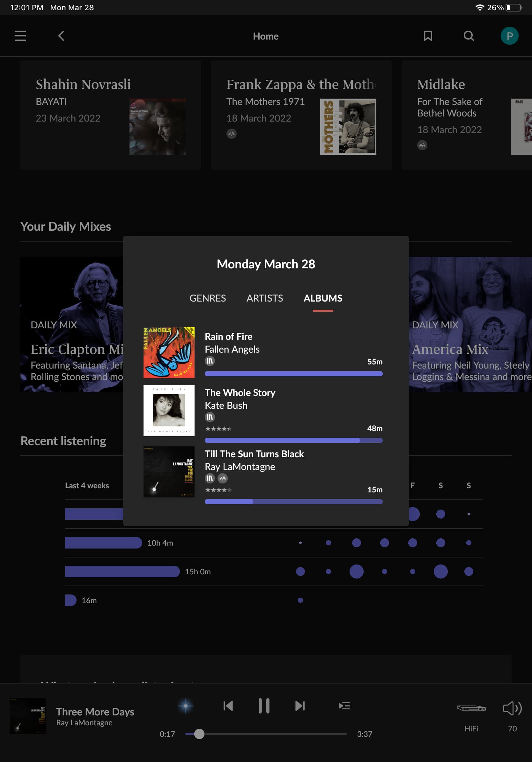
Task: Open the Rain of Fire title
Action: (x=228, y=336)
